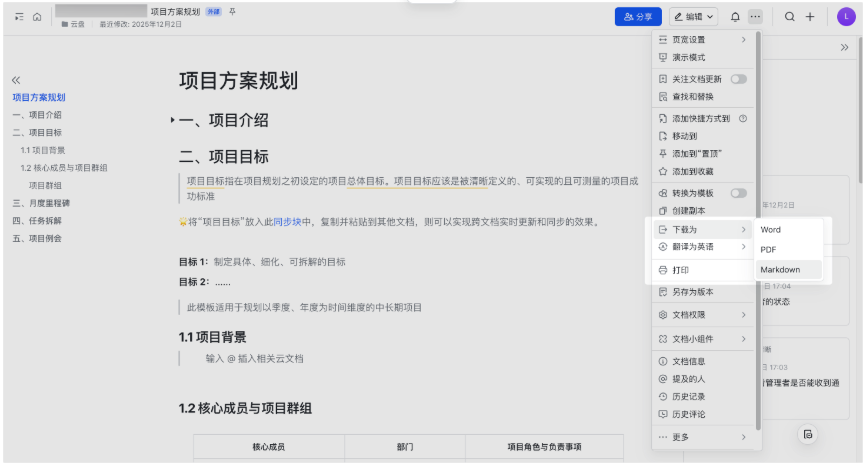Viewport: 868px width, 468px height.
Task: Choose PDF download format
Action: point(788,249)
